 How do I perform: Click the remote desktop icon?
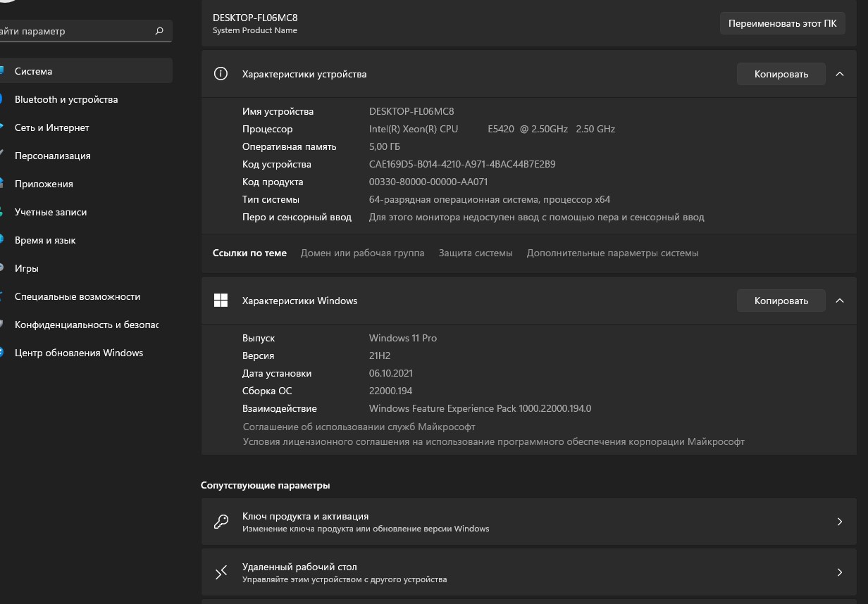221,572
